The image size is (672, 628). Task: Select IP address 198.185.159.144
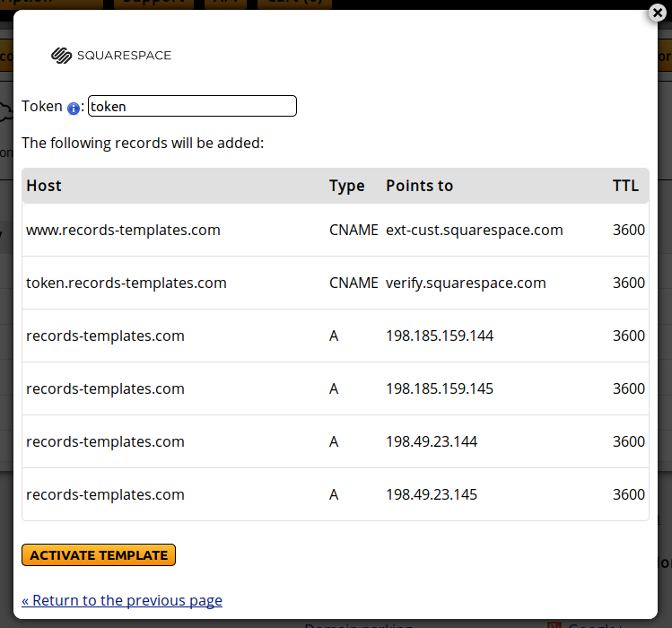click(x=440, y=336)
